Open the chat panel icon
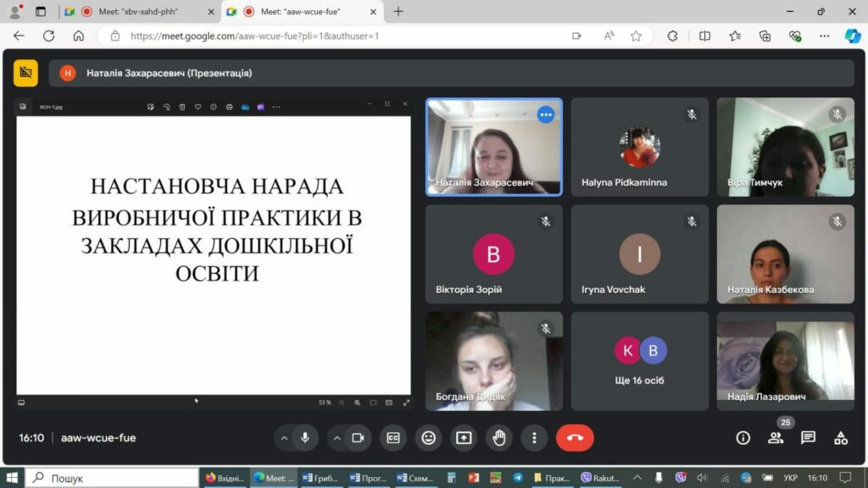This screenshot has height=488, width=868. click(x=808, y=438)
